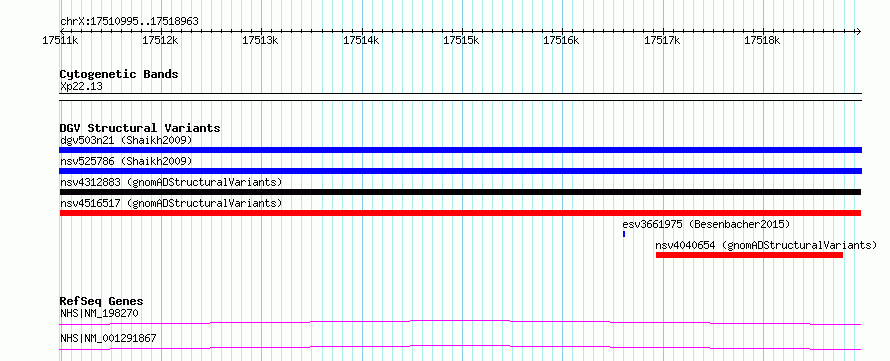Open the esv3661975 (Besenbacher2015) variant label
The width and height of the screenshot is (890, 361).
706,224
